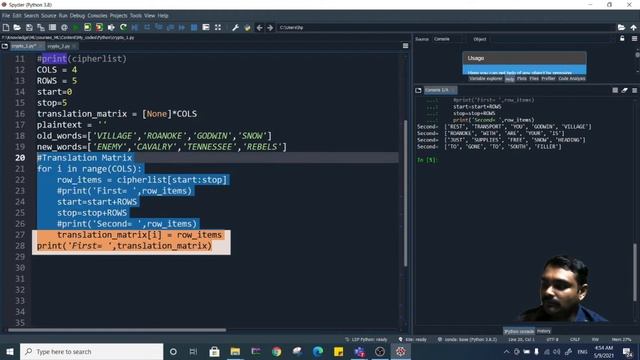Interrupt kernel stop icon in console
640x360 pixels.
pos(615,90)
